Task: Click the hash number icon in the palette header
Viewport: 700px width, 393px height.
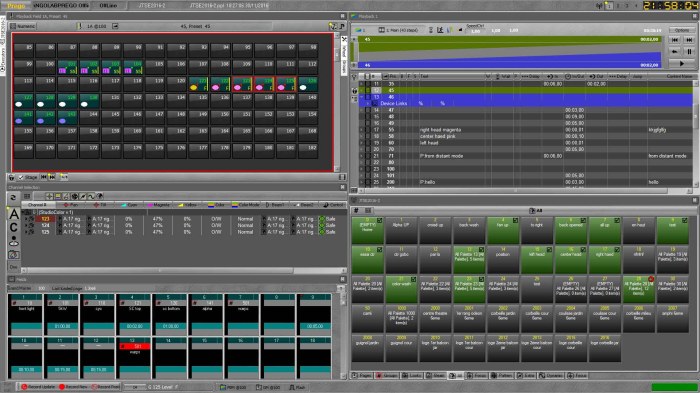Action: point(356,210)
